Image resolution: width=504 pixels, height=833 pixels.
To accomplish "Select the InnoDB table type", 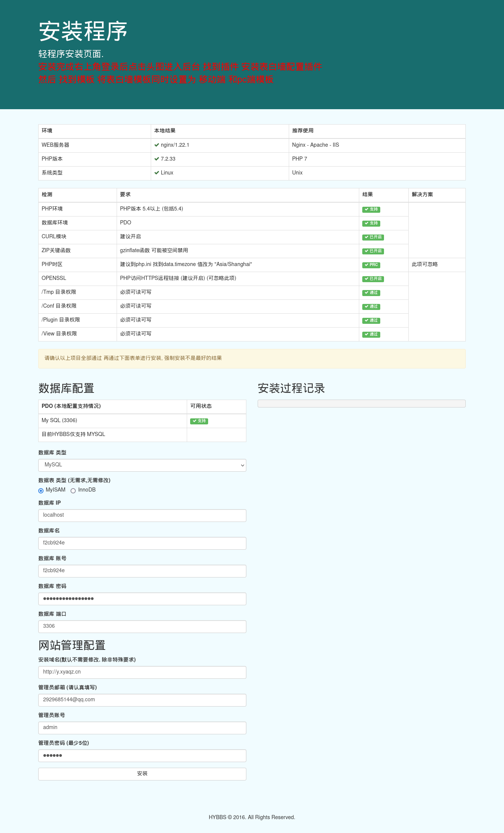I will tap(73, 491).
